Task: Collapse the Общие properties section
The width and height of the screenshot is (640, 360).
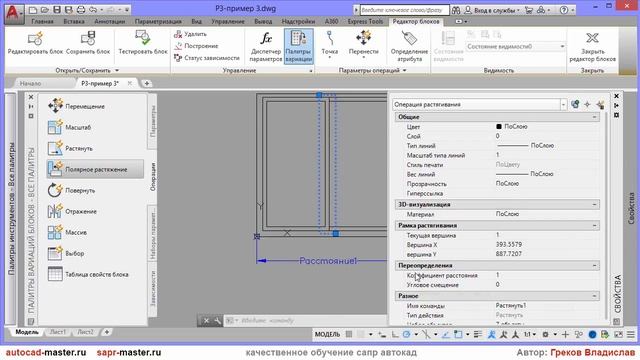Action: tap(594, 117)
